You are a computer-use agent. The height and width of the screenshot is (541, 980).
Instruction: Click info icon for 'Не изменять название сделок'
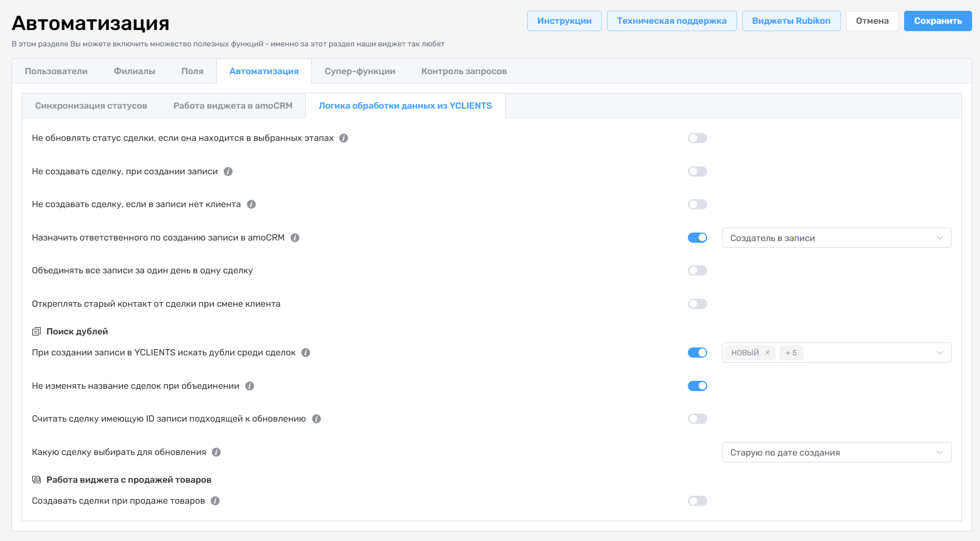click(250, 386)
